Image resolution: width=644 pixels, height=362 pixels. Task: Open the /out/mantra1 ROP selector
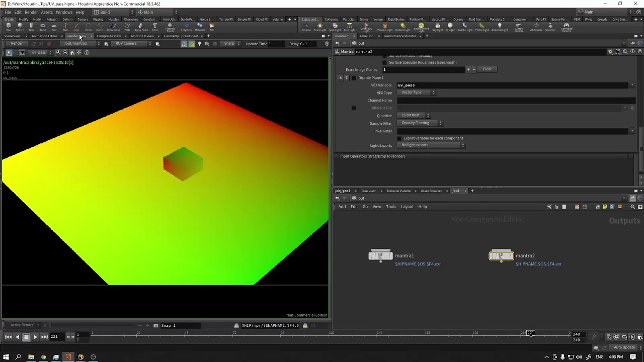tap(80, 44)
